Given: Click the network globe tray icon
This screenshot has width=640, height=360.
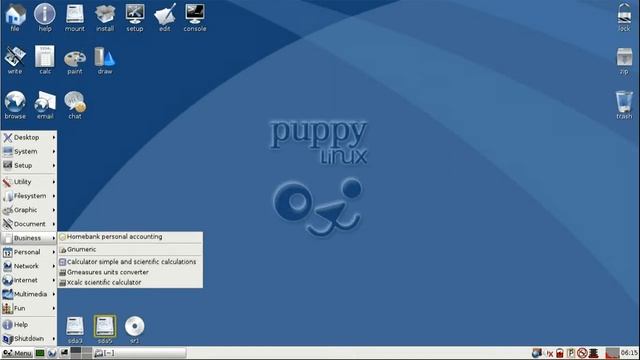Looking at the screenshot, I should coord(537,353).
